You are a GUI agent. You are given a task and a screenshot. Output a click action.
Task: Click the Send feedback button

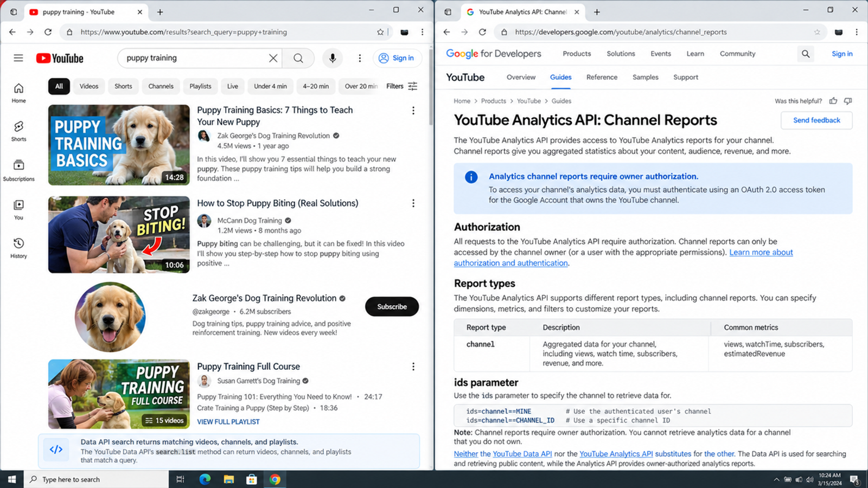(x=816, y=120)
